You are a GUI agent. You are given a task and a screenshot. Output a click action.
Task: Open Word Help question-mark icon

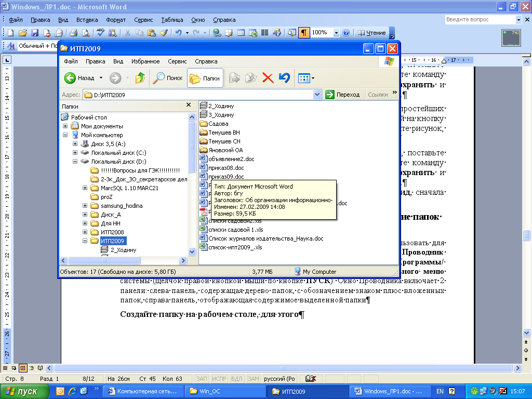click(x=345, y=33)
